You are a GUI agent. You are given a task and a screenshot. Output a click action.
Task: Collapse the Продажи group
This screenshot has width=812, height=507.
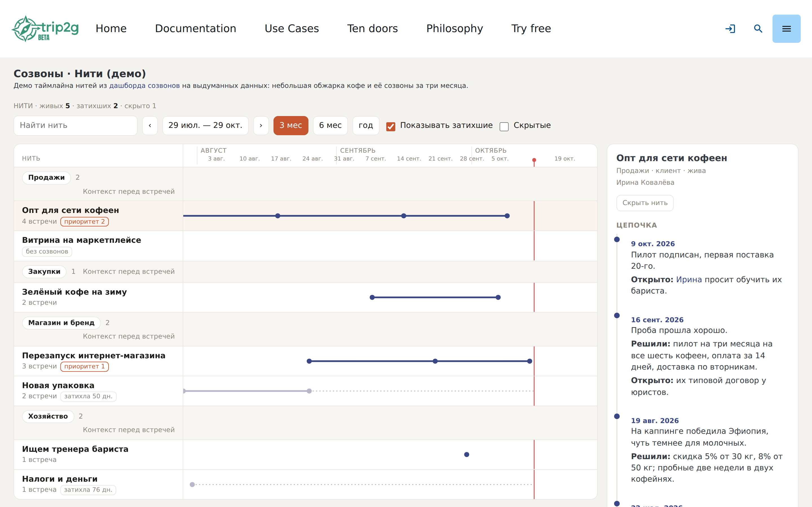click(46, 178)
